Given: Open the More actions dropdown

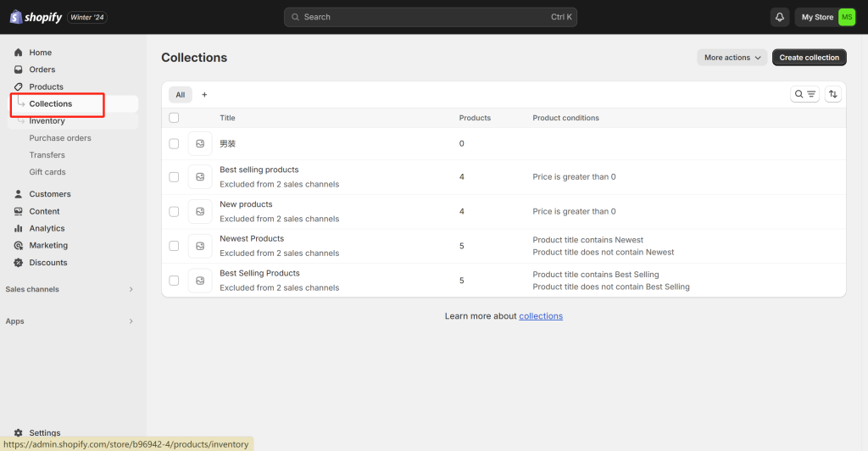Looking at the screenshot, I should coord(732,58).
